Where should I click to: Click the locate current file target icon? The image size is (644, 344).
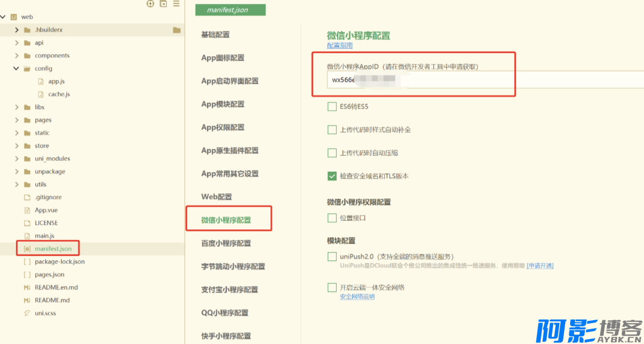coord(150,4)
